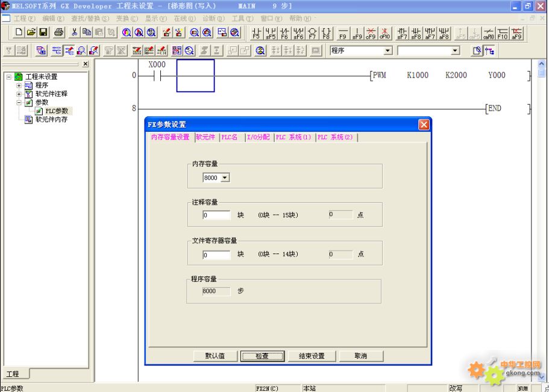Select 软元件内存 in the project tree

click(51, 120)
